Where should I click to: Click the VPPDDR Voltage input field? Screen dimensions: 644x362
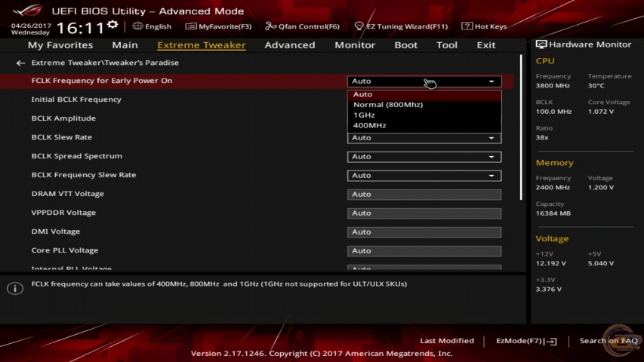[424, 213]
